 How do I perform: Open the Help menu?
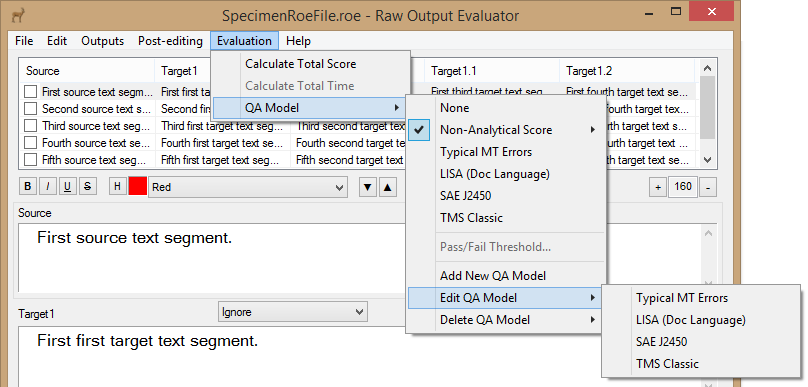pos(298,41)
